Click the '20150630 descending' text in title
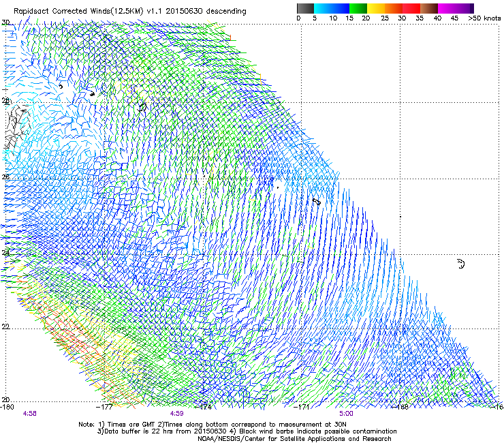 pos(206,12)
